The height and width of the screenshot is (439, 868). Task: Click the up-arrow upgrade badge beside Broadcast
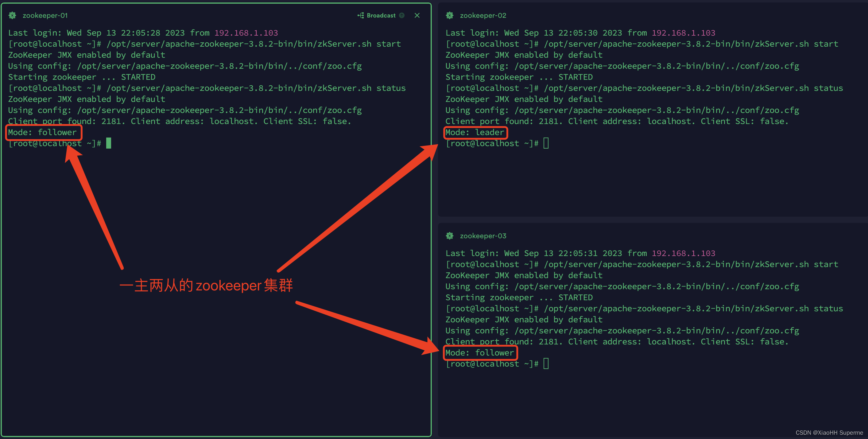pos(402,15)
